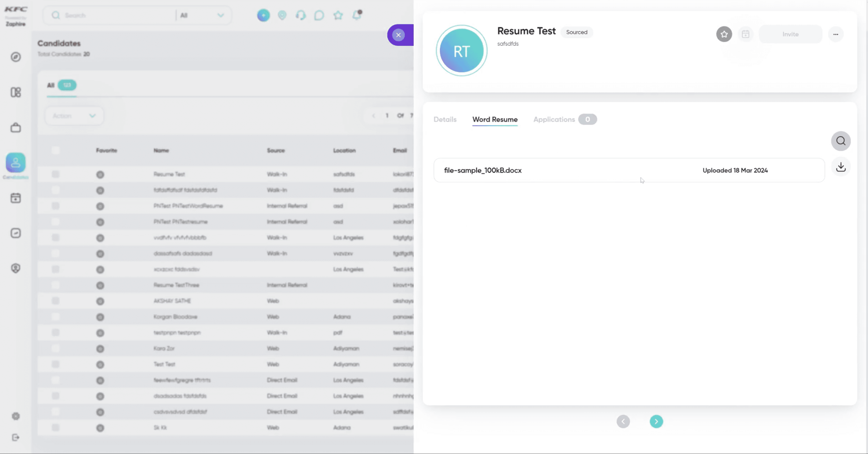
Task: Expand the Action dropdown
Action: click(x=74, y=116)
